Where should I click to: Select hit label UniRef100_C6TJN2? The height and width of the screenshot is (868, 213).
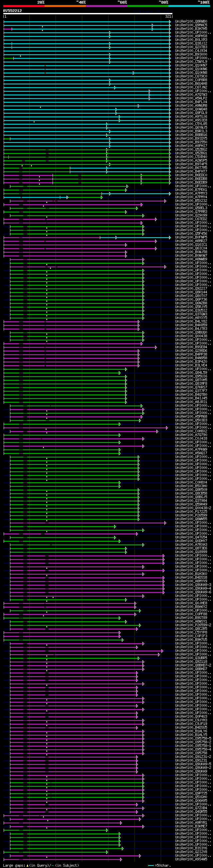(191, 87)
